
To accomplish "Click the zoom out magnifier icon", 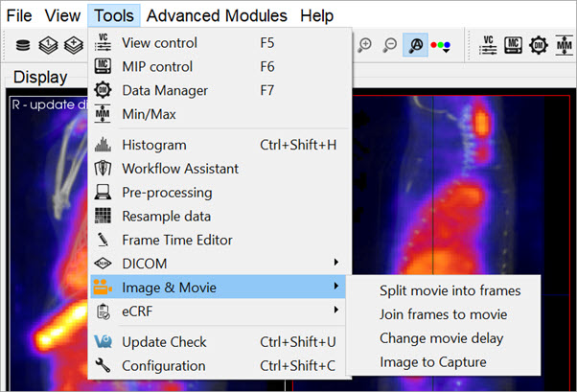I will point(390,45).
